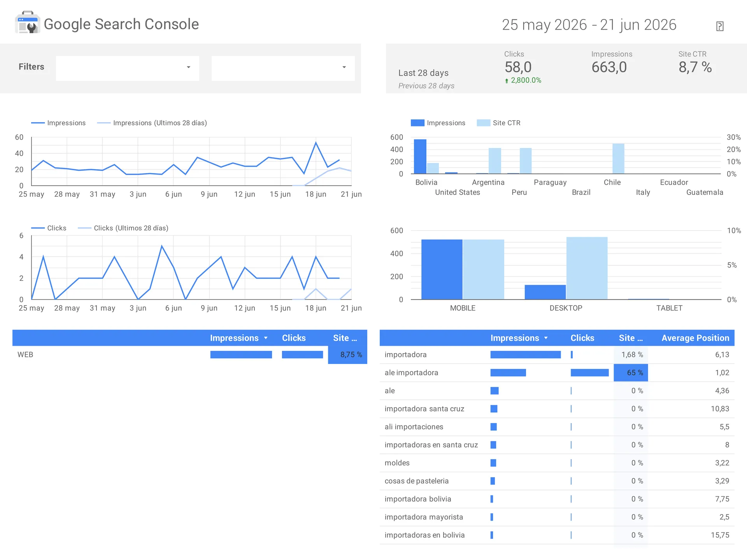
Task: Toggle Impressions (Ultimos 28 días) legend line
Action: pyautogui.click(x=152, y=123)
